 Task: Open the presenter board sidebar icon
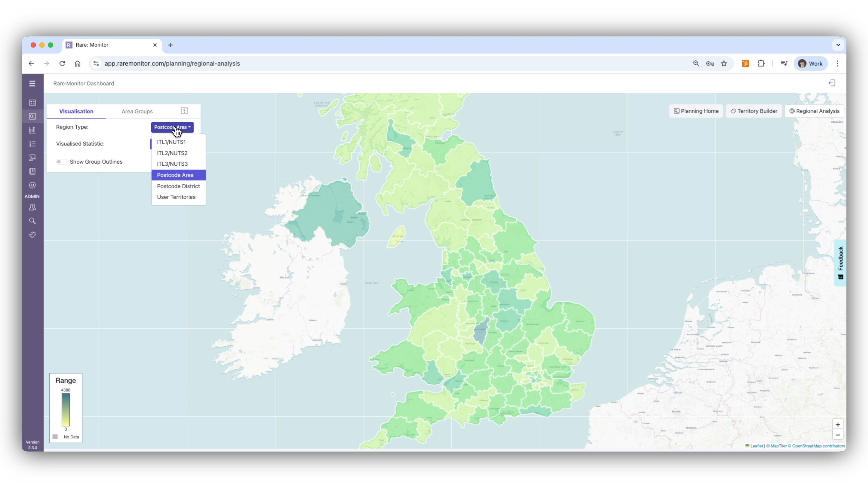point(32,158)
